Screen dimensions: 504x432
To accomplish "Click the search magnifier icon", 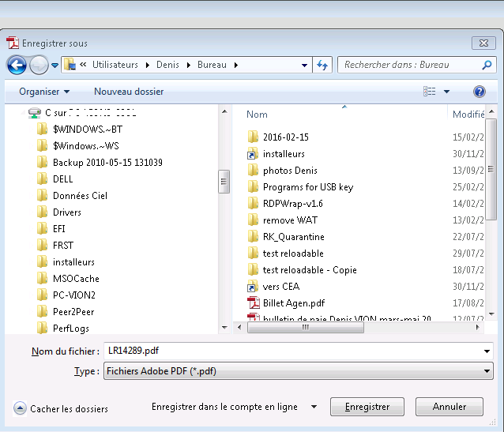I will (487, 65).
